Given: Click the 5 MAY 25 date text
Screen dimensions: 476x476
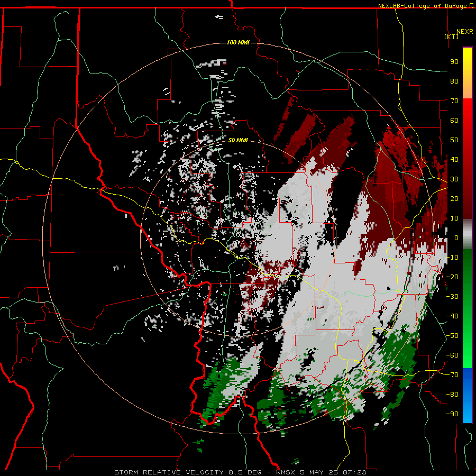Looking at the screenshot, I should coord(320,472).
